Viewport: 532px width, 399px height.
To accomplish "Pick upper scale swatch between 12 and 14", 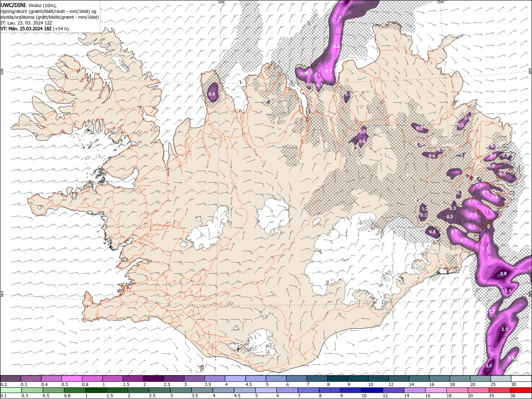I will (x=399, y=379).
